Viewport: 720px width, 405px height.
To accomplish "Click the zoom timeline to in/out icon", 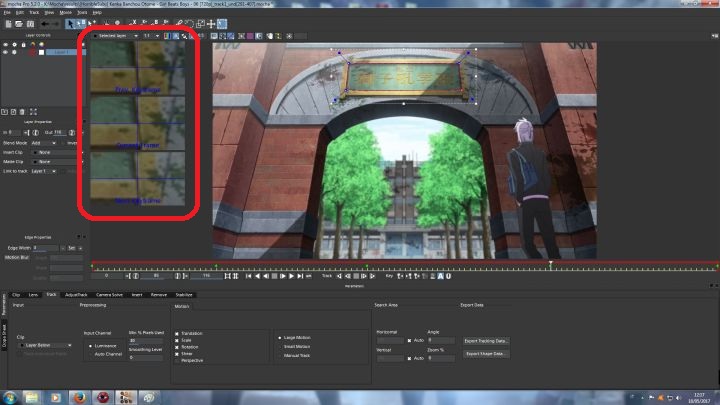I will (227, 276).
